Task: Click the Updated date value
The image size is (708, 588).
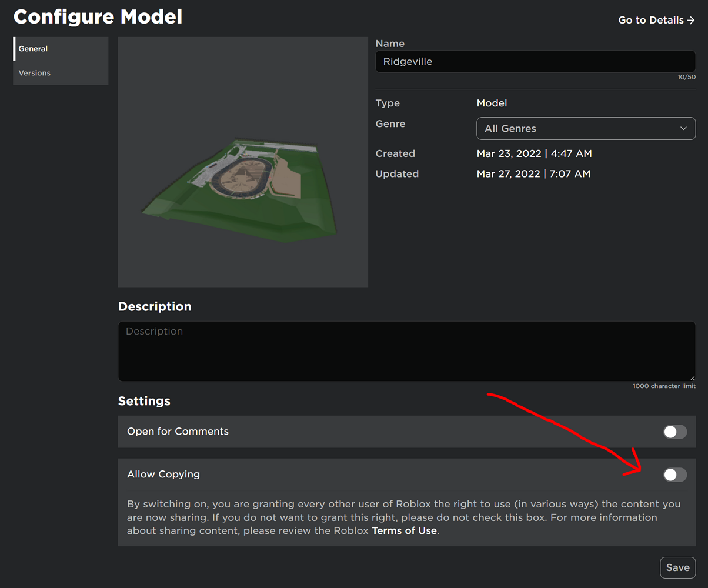Action: tap(534, 173)
